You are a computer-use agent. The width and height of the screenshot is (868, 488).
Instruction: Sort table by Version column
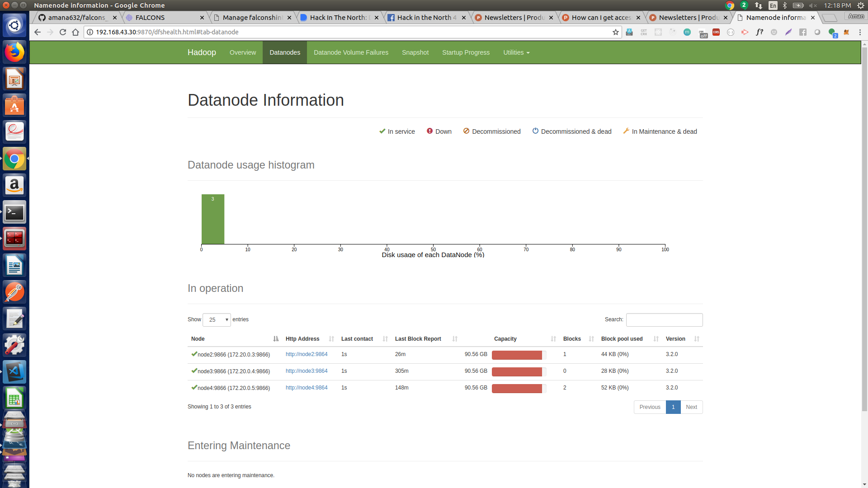click(682, 339)
